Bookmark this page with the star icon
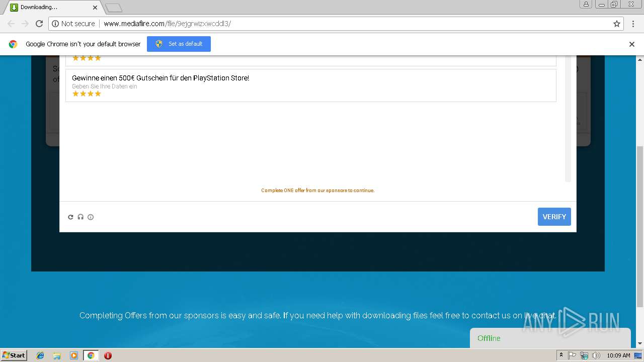The image size is (644, 362). pos(617,24)
